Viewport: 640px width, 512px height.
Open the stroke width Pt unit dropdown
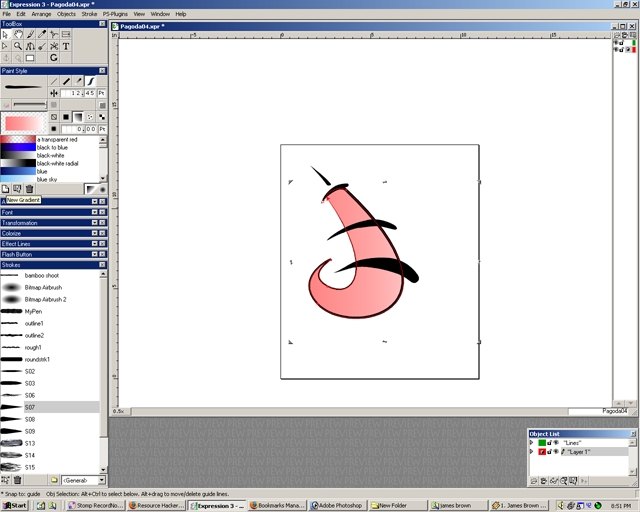[102, 93]
